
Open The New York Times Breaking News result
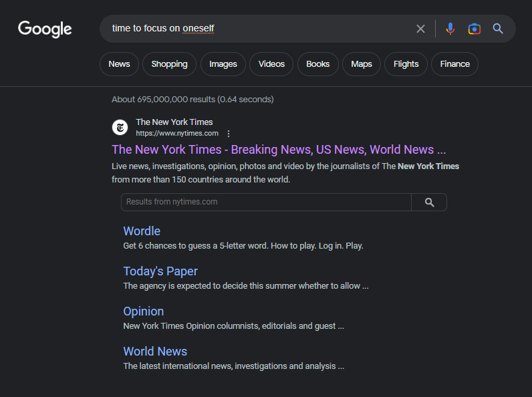tap(279, 150)
